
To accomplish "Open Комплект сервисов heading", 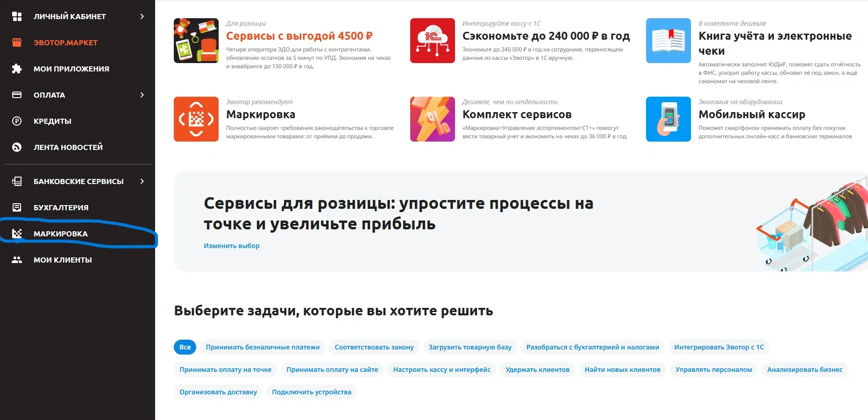I will pyautogui.click(x=517, y=114).
